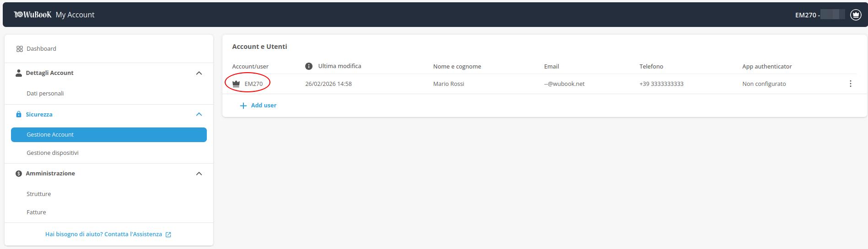Collapse the Sicurezza section chevron
The width and height of the screenshot is (868, 249).
199,114
